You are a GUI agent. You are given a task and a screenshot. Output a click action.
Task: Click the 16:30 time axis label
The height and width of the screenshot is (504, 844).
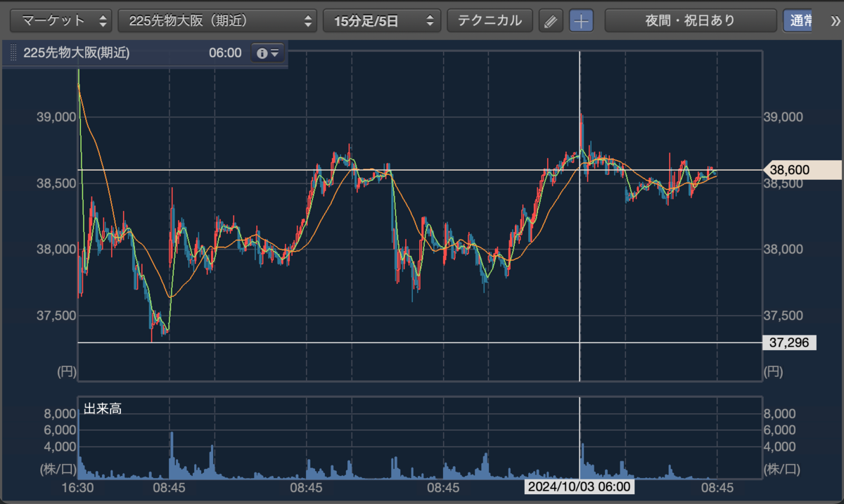[x=77, y=486]
